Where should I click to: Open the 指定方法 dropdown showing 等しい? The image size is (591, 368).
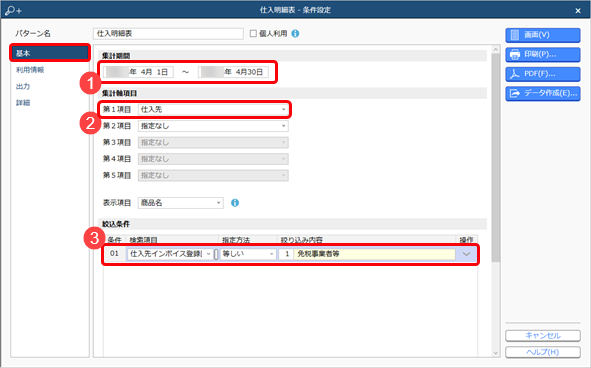(x=248, y=254)
